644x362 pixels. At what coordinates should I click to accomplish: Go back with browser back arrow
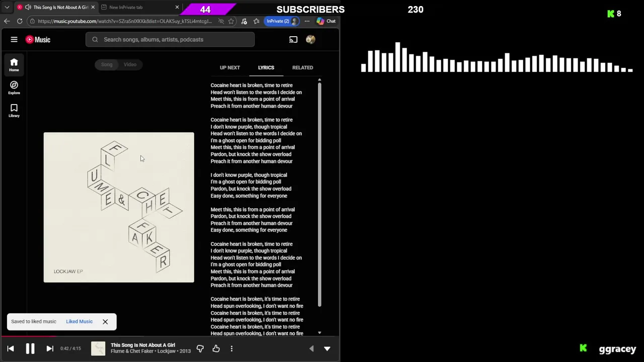[7, 21]
